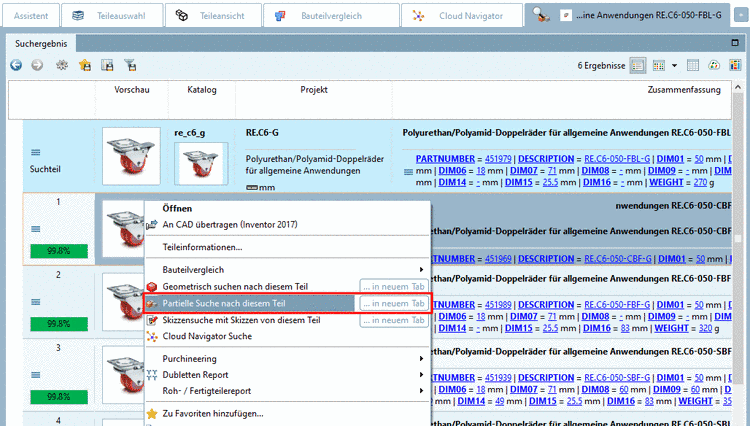750x426 pixels.
Task: Expand the Bauteilvergleich submenu
Action: (287, 270)
